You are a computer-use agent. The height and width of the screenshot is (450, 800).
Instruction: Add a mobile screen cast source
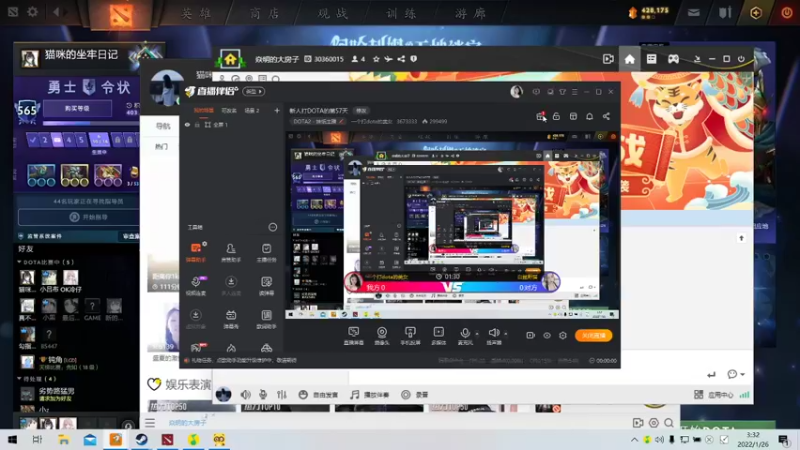click(410, 336)
